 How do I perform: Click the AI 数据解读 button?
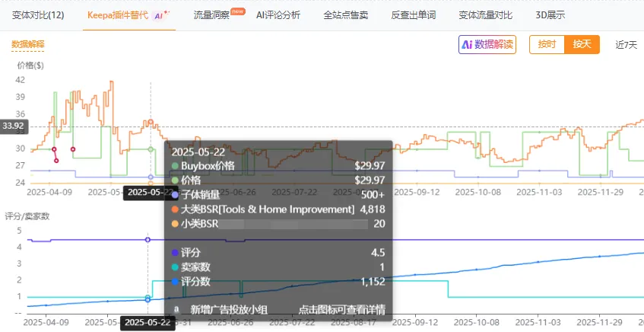click(x=487, y=44)
